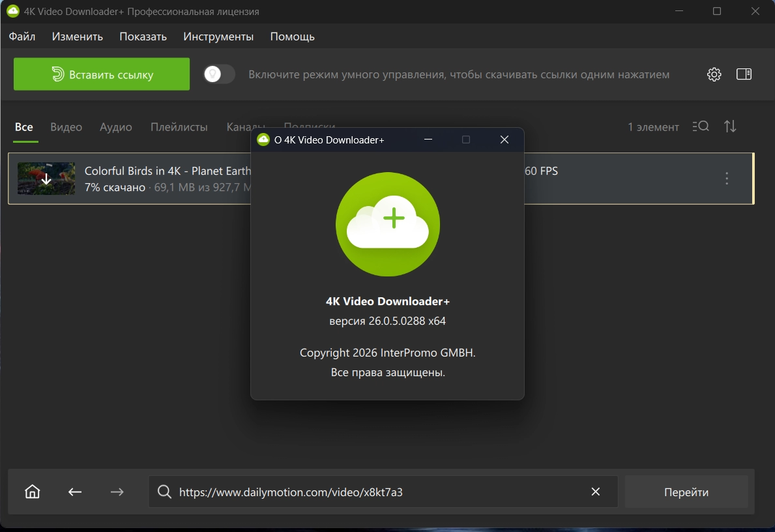Click the Перейти button
The height and width of the screenshot is (532, 775).
(x=686, y=492)
